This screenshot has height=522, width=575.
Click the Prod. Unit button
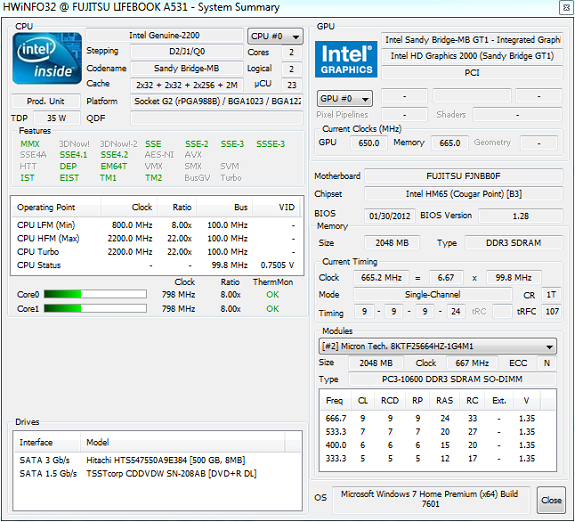click(45, 101)
